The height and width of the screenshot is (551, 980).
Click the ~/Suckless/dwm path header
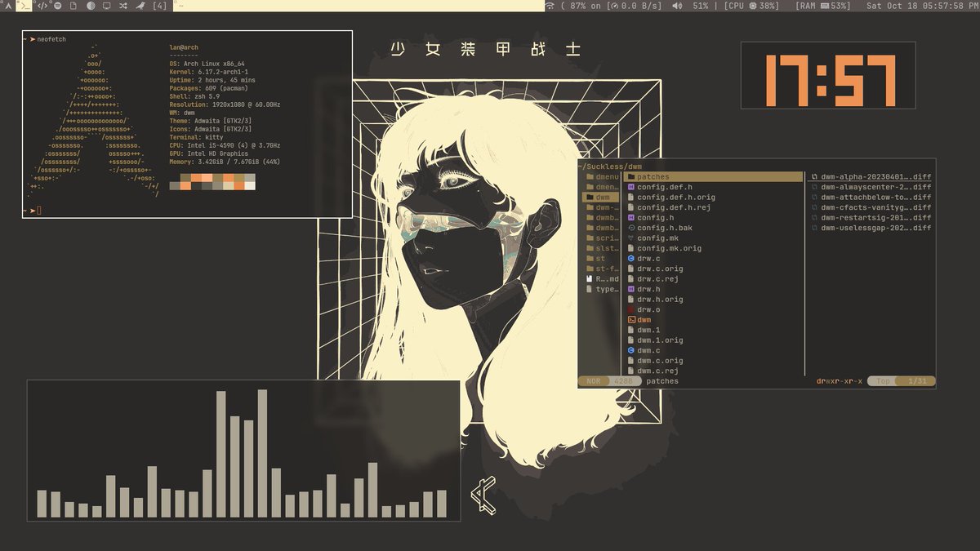[610, 167]
